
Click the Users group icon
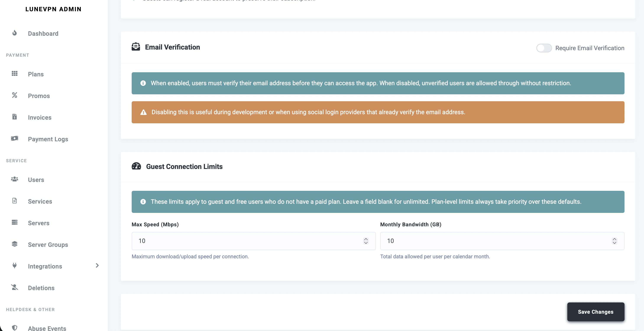coord(15,179)
